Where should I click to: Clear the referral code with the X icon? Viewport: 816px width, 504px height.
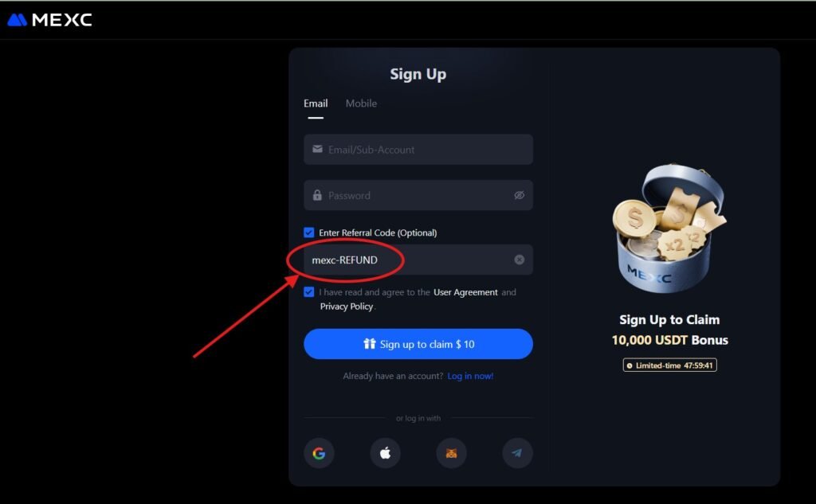[x=520, y=260]
